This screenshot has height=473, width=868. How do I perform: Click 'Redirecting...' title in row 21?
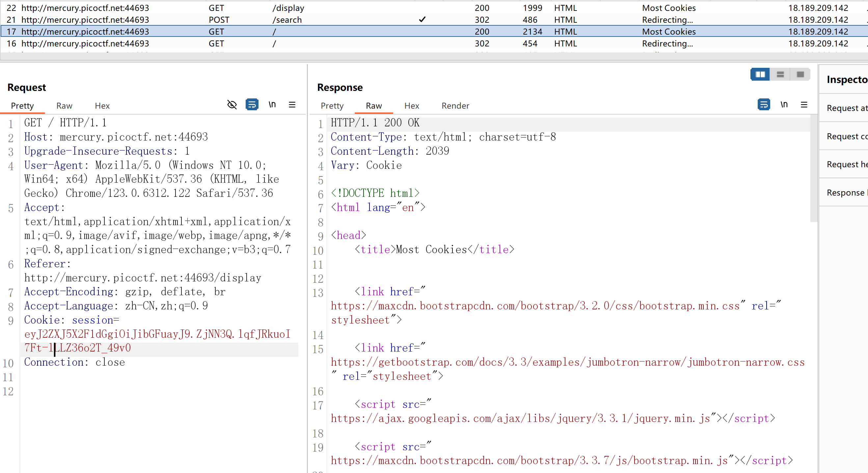667,19
